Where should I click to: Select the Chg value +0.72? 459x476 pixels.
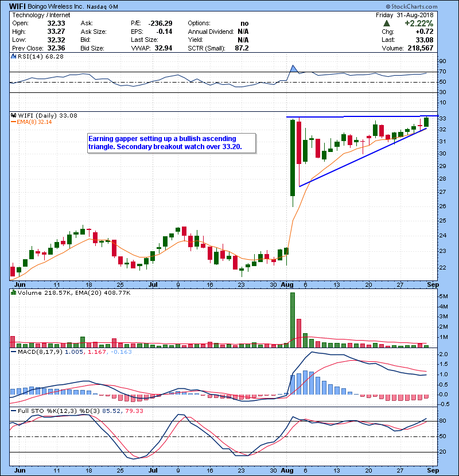425,32
